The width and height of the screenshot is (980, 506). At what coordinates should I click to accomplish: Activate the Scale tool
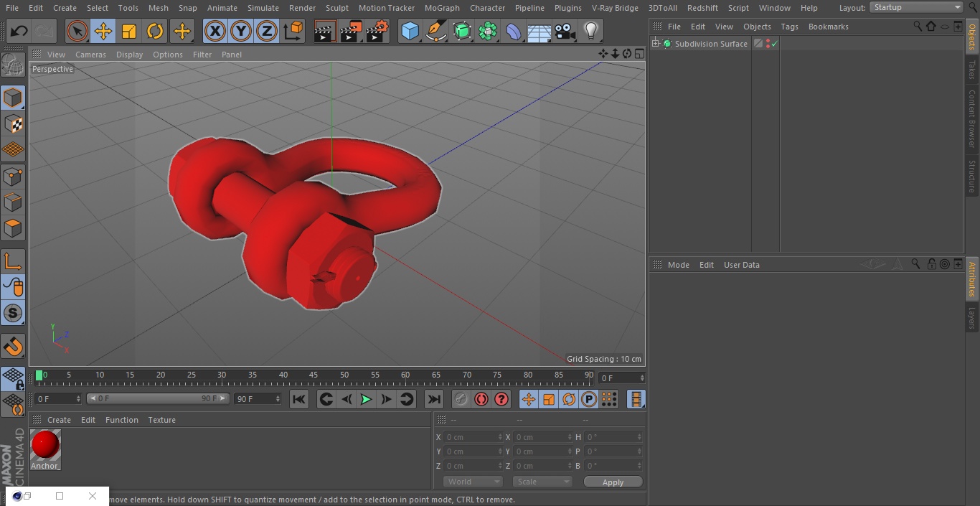click(129, 31)
